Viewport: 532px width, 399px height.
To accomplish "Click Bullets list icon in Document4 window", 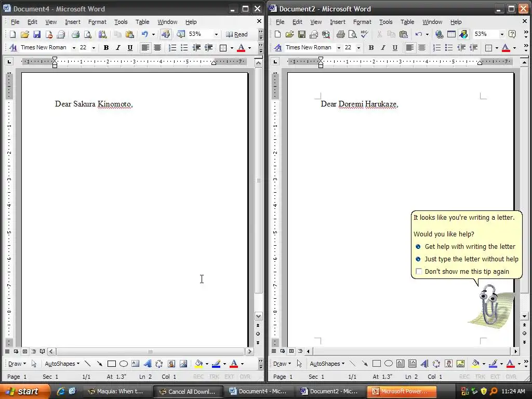I will coord(184,47).
